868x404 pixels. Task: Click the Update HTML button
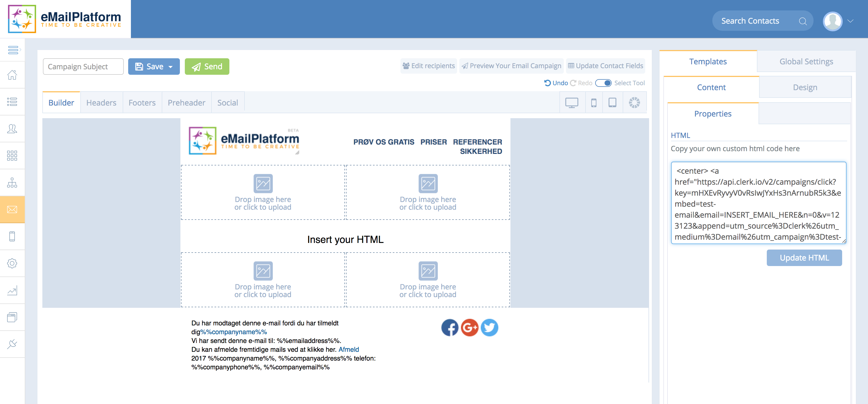point(804,258)
